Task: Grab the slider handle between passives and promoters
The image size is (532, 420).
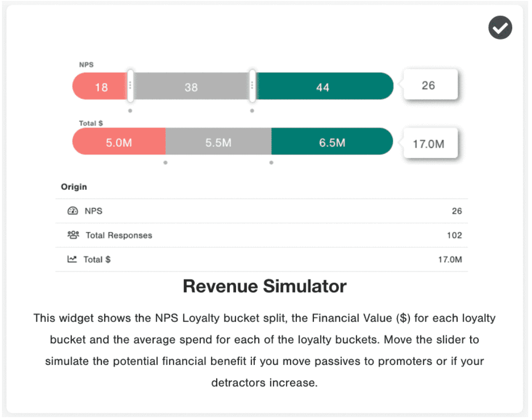Action: (252, 86)
